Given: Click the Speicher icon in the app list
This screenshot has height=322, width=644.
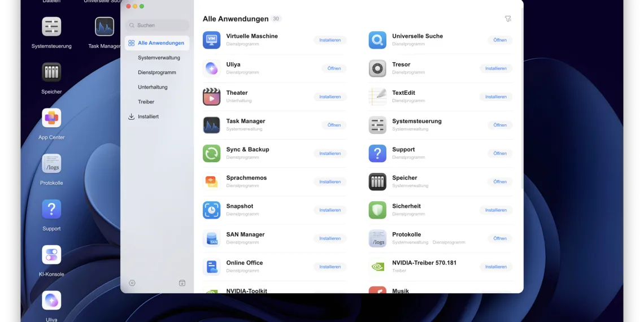Looking at the screenshot, I should point(377,181).
